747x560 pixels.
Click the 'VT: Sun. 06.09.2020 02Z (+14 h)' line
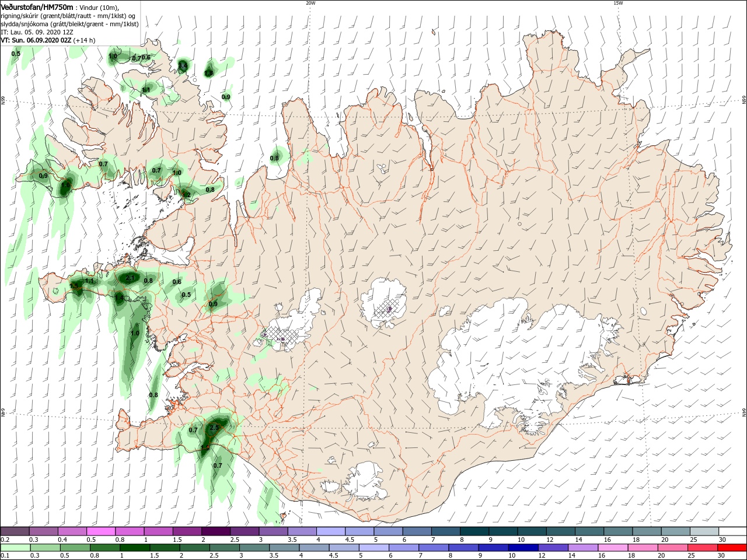tap(48, 40)
